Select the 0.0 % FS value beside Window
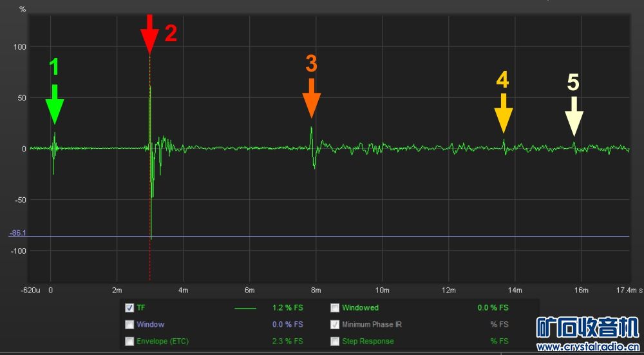This screenshot has height=355, width=644. click(x=287, y=325)
